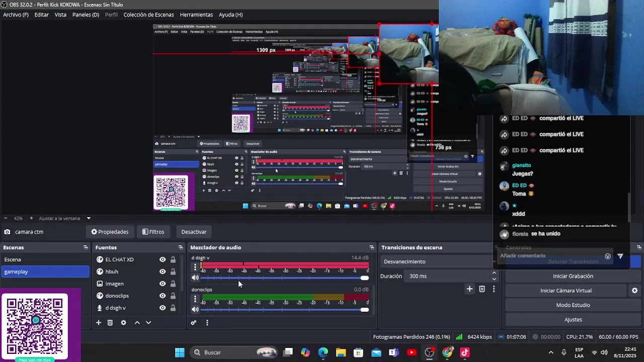Hide the d dsgh v source
The width and height of the screenshot is (644, 362).
[163, 308]
